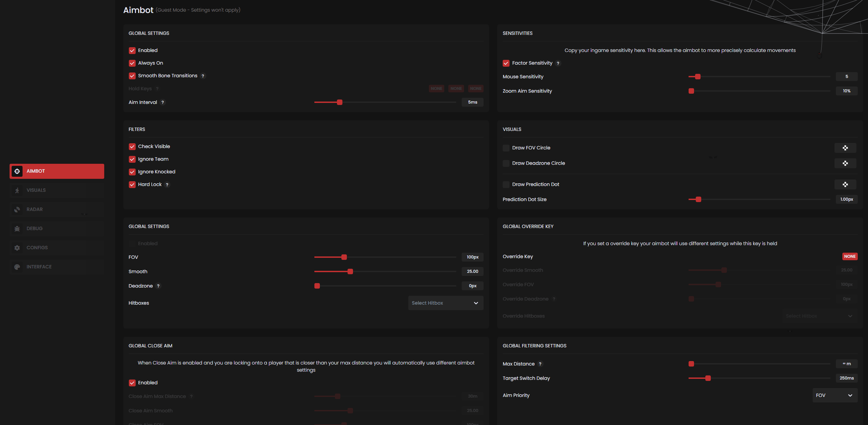Open Draw FOV Circle color settings icon
868x425 pixels.
click(845, 148)
